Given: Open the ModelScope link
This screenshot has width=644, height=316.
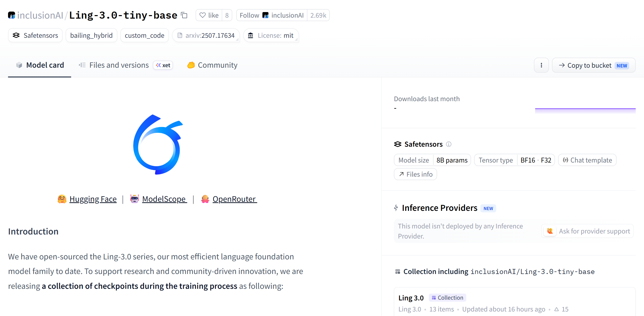Looking at the screenshot, I should click(x=164, y=199).
